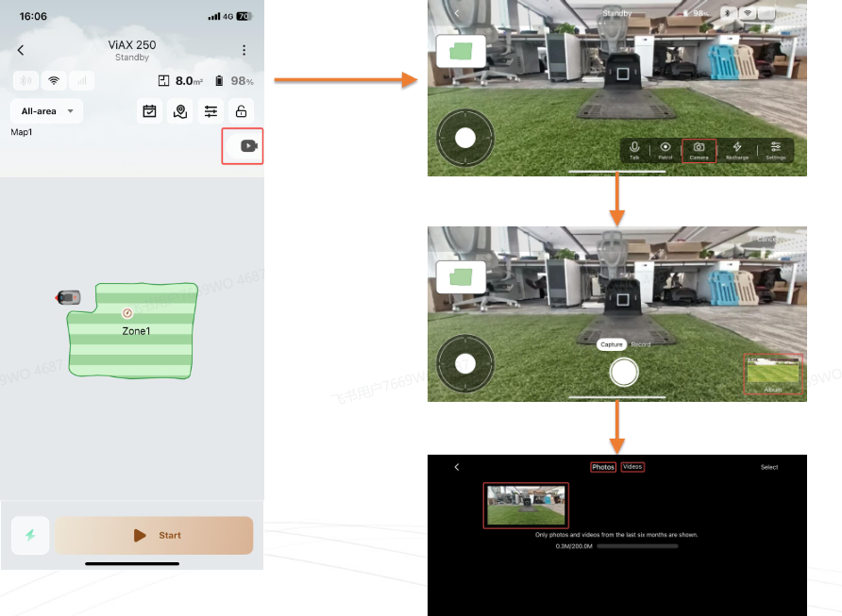
Task: Tap the battery icon beside 98% on main screen
Action: [219, 81]
